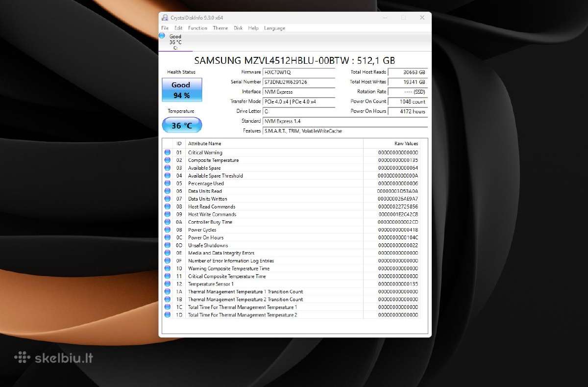Click the Firmware field HXC70W1Q
The width and height of the screenshot is (588, 387).
point(299,72)
